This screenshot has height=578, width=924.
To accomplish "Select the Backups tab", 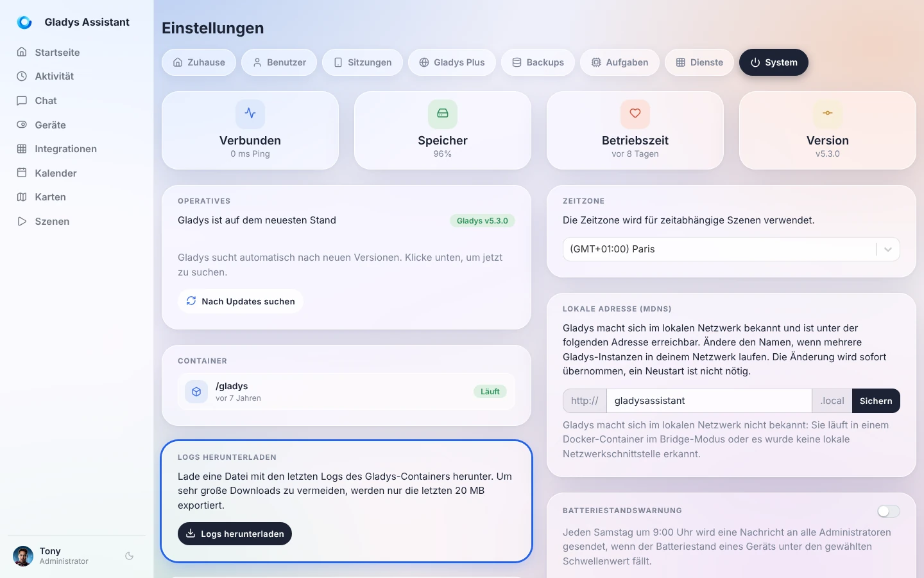I will 538,62.
